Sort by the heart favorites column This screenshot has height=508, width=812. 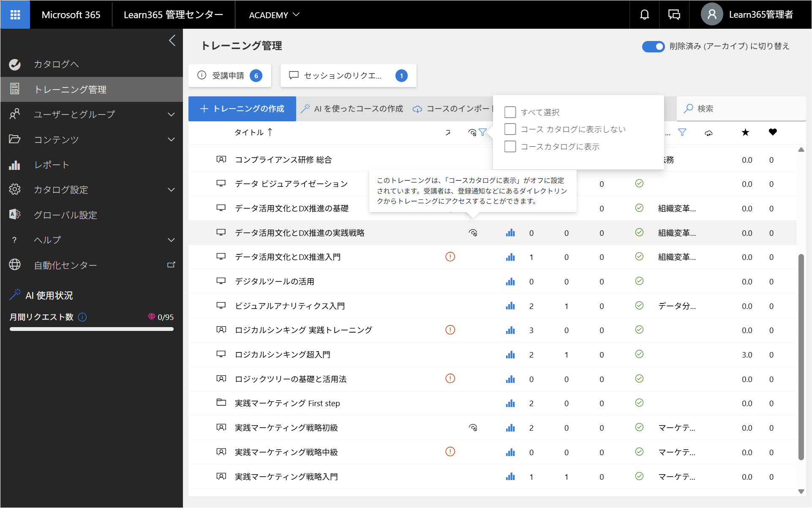click(x=773, y=132)
